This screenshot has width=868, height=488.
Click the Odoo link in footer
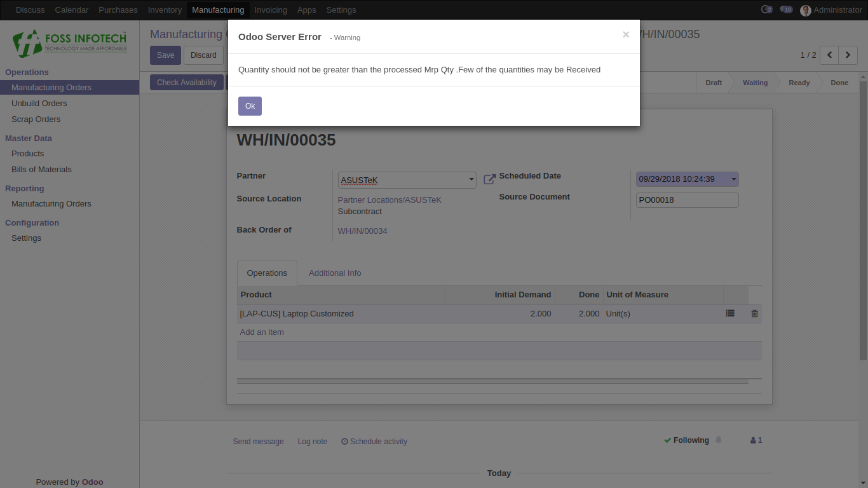tap(92, 482)
